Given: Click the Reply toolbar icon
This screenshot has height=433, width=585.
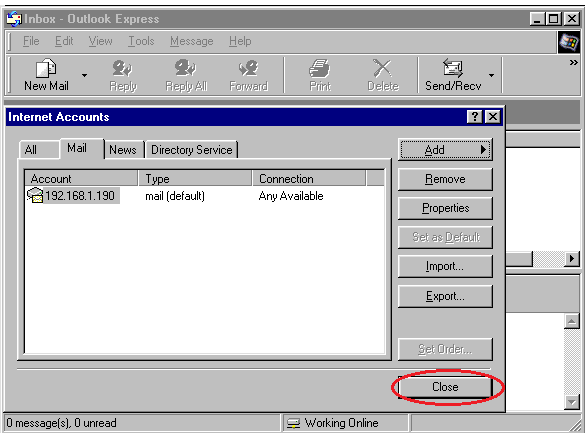Looking at the screenshot, I should [x=122, y=68].
